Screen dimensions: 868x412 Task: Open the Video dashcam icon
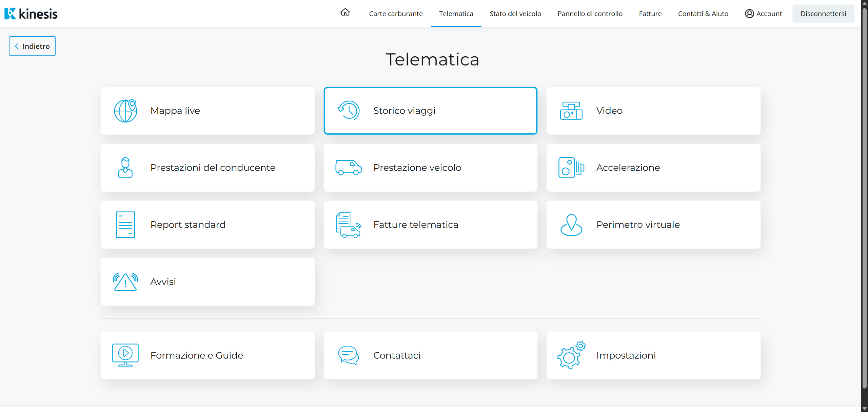point(571,111)
